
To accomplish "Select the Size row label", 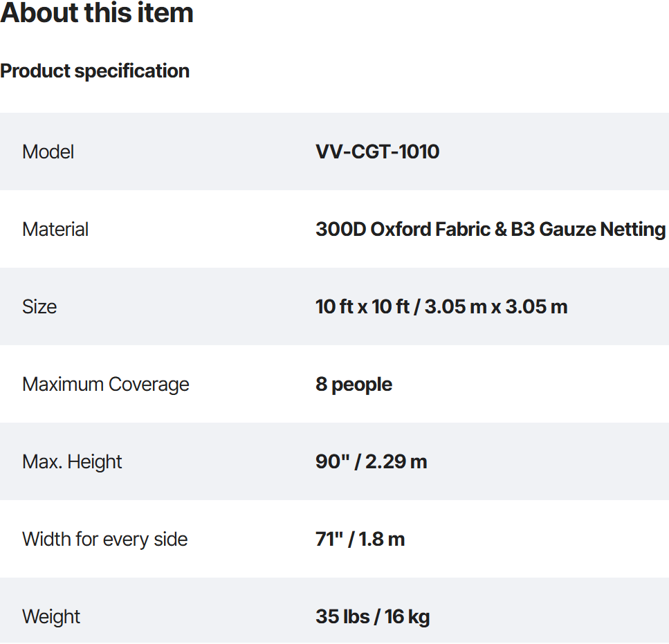I will click(39, 307).
